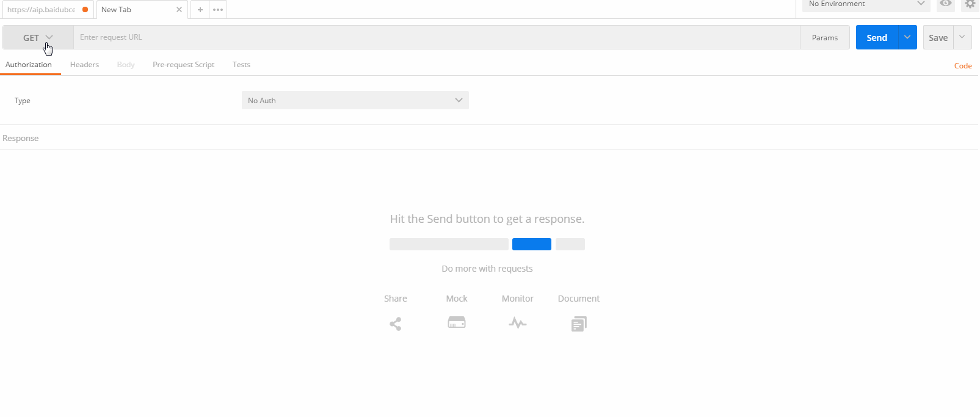980x417 pixels.
Task: Click the Enter request URL field
Action: pos(437,37)
